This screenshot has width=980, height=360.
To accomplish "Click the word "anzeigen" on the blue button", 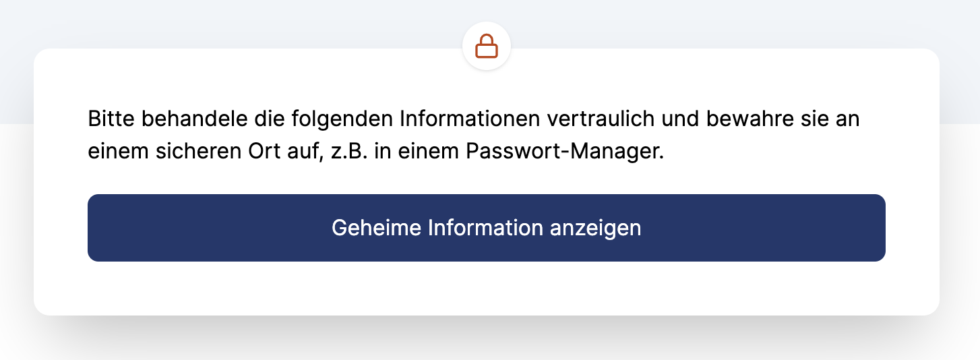I will click(x=595, y=228).
